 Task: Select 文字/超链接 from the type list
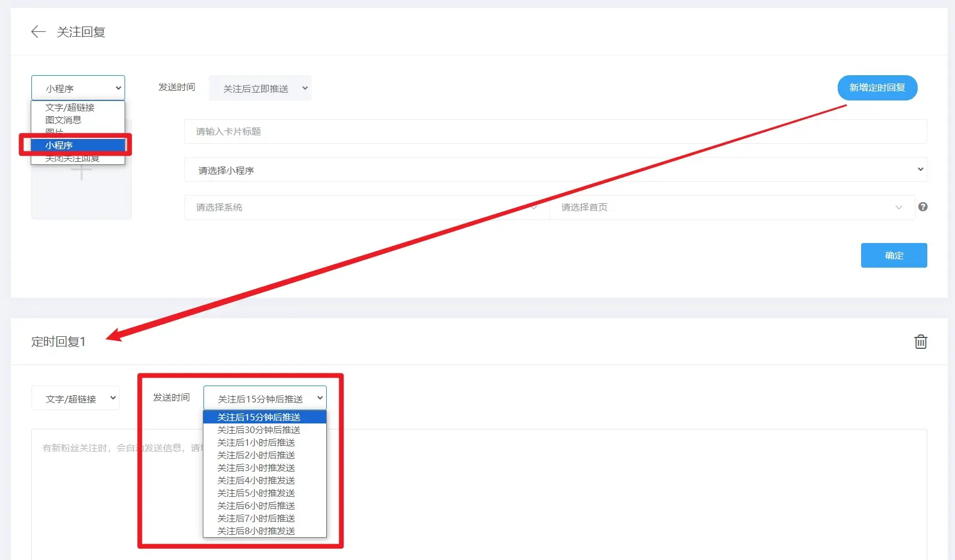[x=70, y=108]
